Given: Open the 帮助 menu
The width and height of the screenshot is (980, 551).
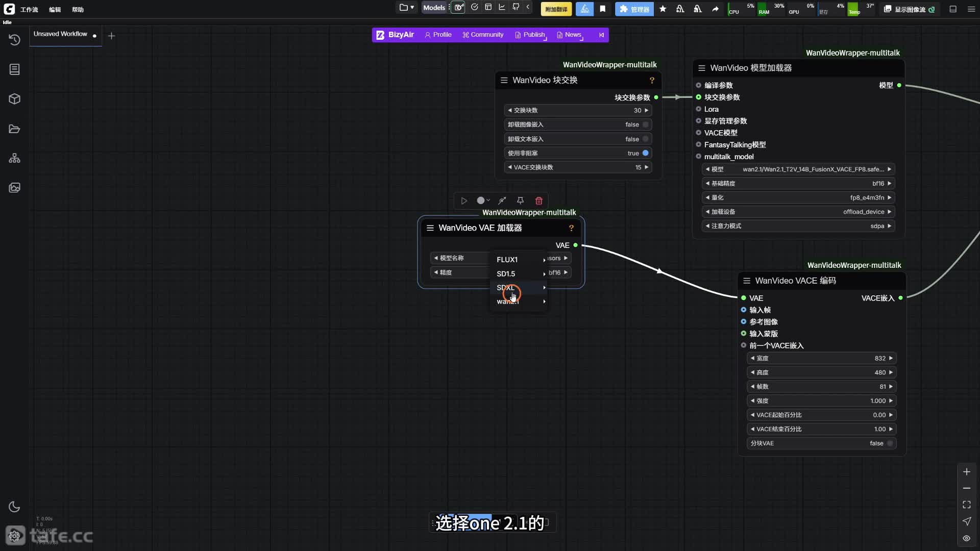Looking at the screenshot, I should 78,9.
